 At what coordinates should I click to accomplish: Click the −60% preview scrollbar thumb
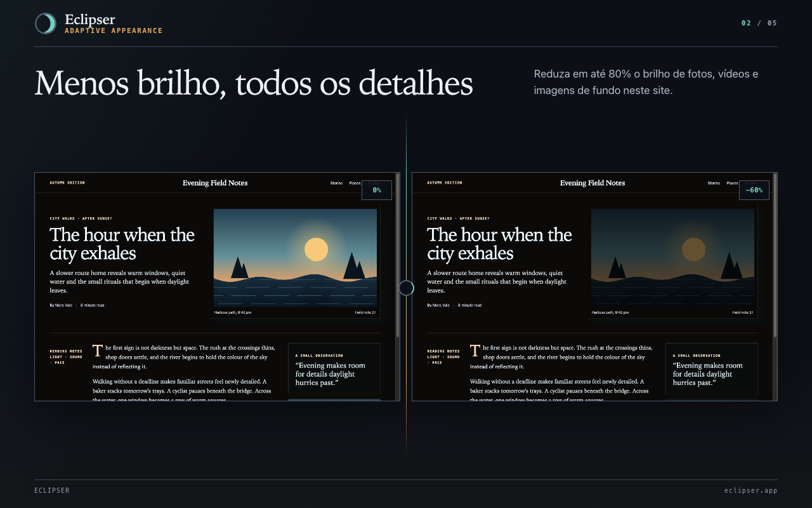tap(775, 254)
